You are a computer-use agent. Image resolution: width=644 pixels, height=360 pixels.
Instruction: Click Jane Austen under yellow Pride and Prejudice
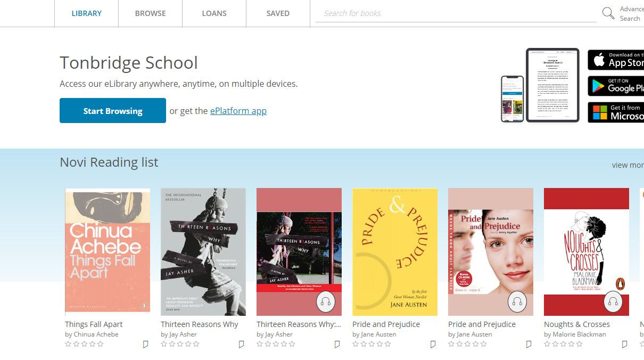pyautogui.click(x=378, y=334)
